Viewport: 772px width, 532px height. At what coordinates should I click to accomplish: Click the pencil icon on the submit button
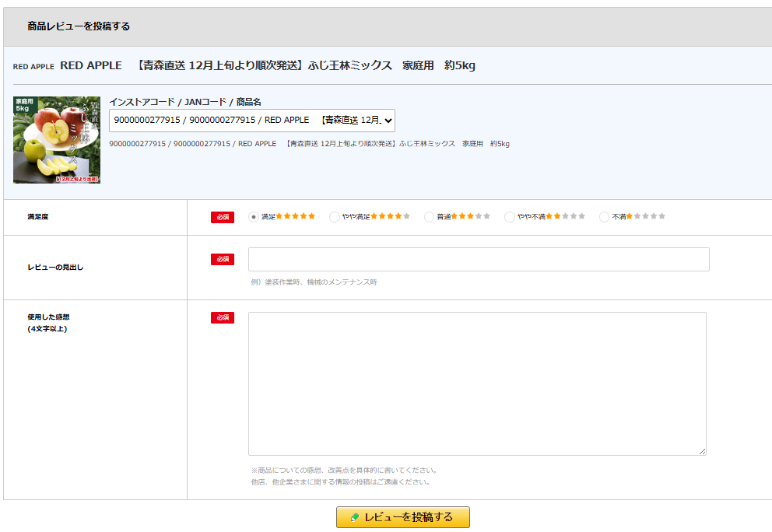pos(355,517)
